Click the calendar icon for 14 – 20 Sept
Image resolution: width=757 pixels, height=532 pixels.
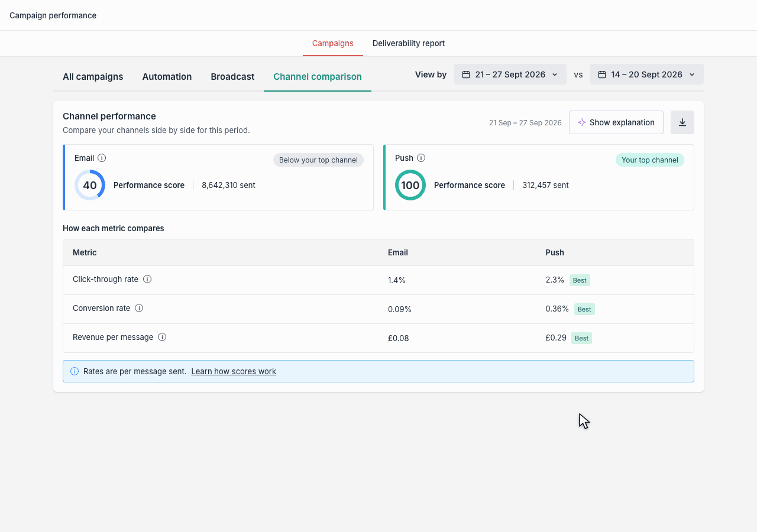602,74
